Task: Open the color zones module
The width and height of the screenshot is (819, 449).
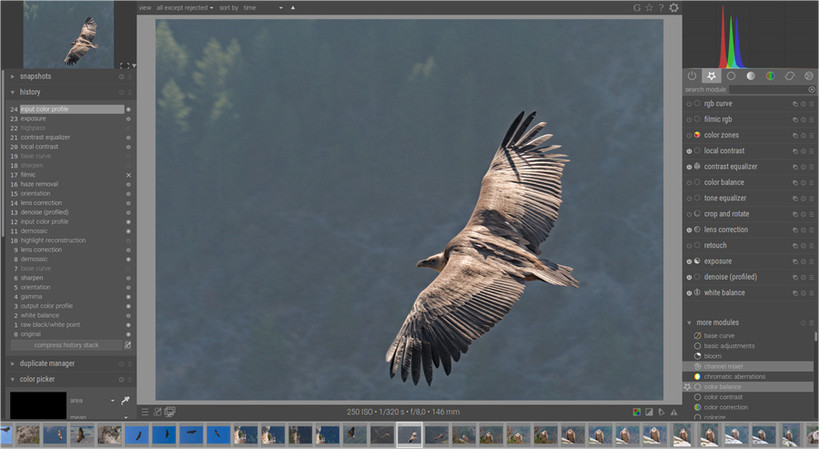Action: [x=722, y=135]
